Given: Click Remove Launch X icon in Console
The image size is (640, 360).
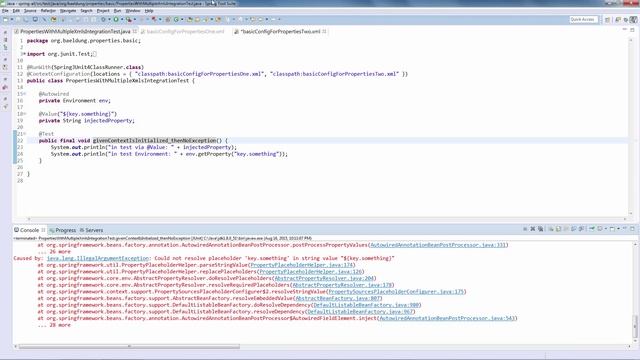Looking at the screenshot, I should (533, 229).
